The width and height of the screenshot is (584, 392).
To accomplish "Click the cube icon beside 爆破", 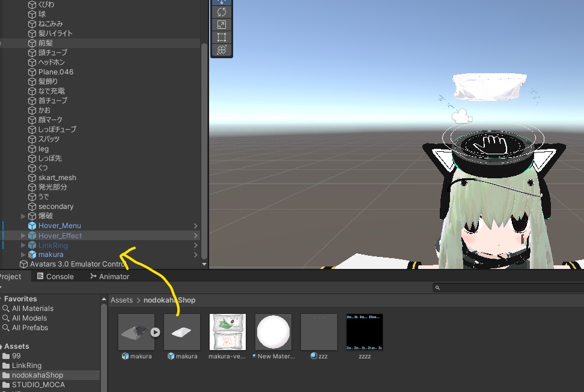I will click(x=32, y=216).
